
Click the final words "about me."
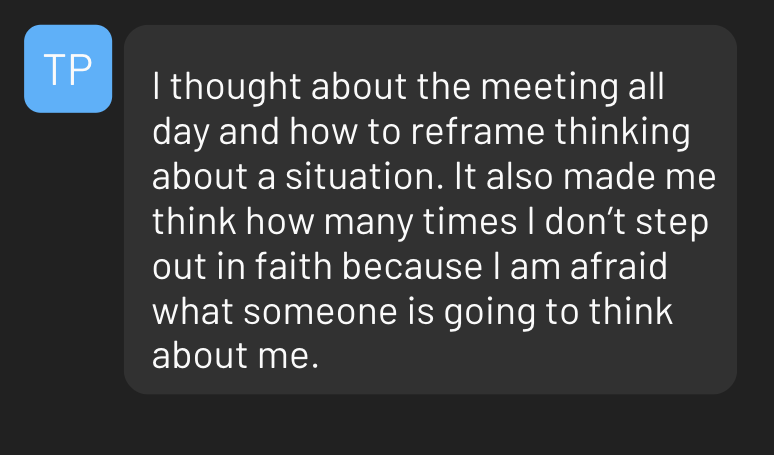click(x=235, y=356)
